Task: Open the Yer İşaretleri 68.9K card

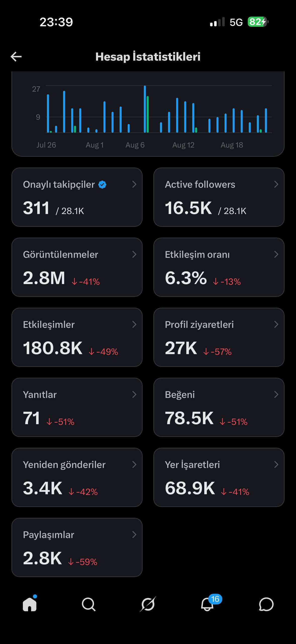Action: tap(219, 477)
